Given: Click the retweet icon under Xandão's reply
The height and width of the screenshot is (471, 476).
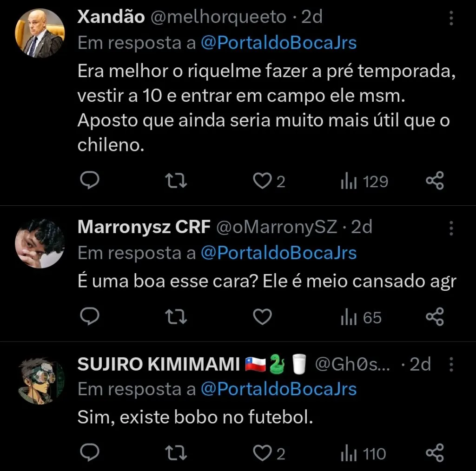Looking at the screenshot, I should click(176, 181).
